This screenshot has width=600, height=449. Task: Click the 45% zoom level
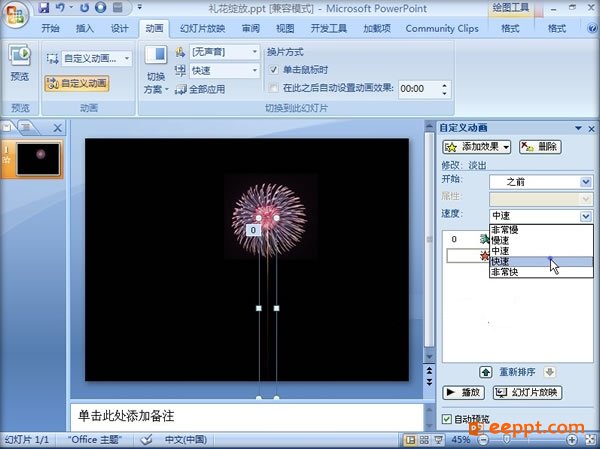coord(461,440)
